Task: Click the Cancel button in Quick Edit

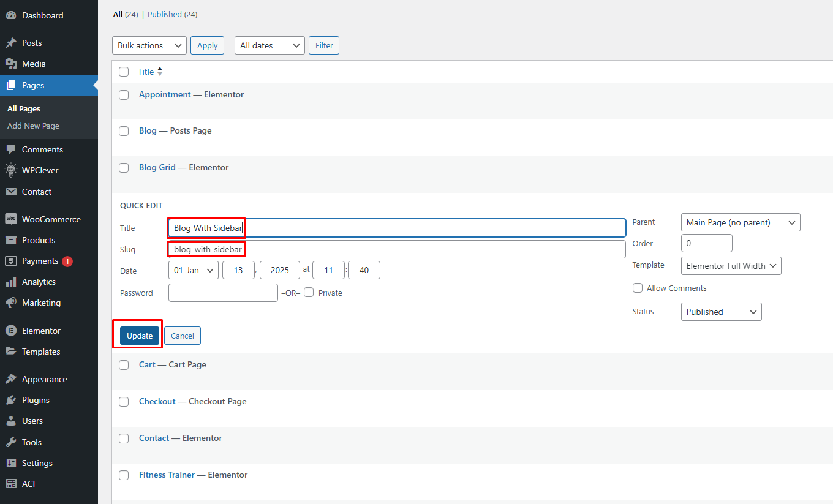Action: coord(183,336)
